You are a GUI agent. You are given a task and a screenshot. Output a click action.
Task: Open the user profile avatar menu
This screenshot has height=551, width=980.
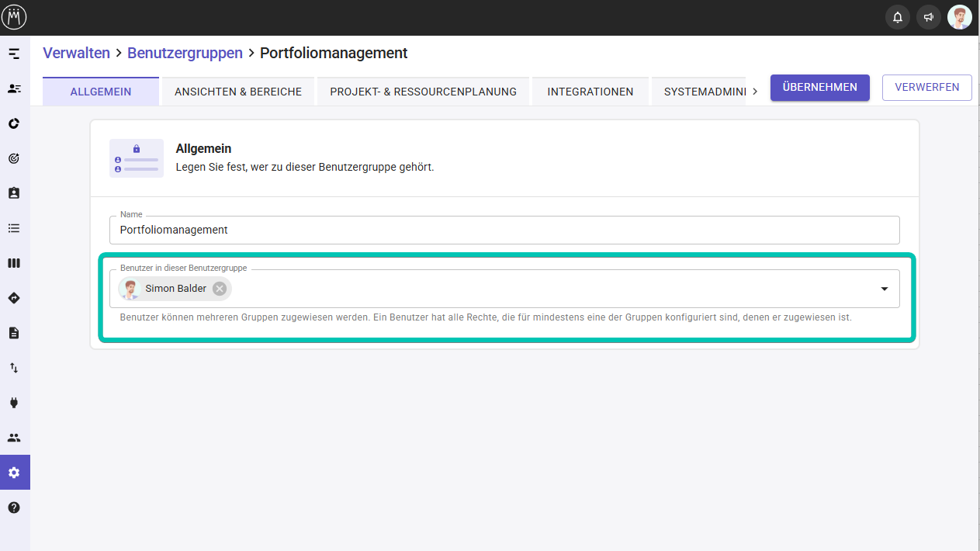(960, 17)
